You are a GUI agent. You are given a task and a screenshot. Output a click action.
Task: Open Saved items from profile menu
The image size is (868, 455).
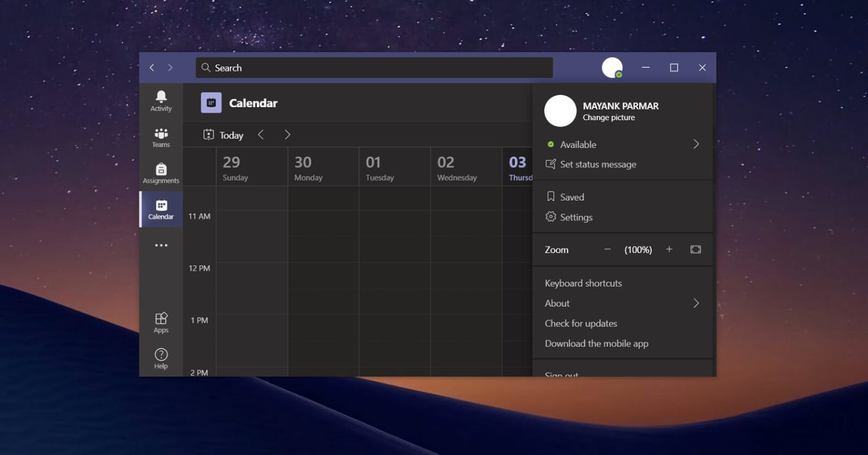[571, 197]
